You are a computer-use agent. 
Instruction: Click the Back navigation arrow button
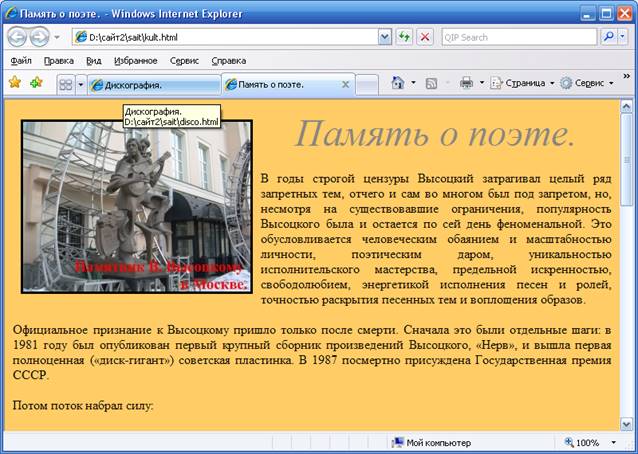click(17, 37)
